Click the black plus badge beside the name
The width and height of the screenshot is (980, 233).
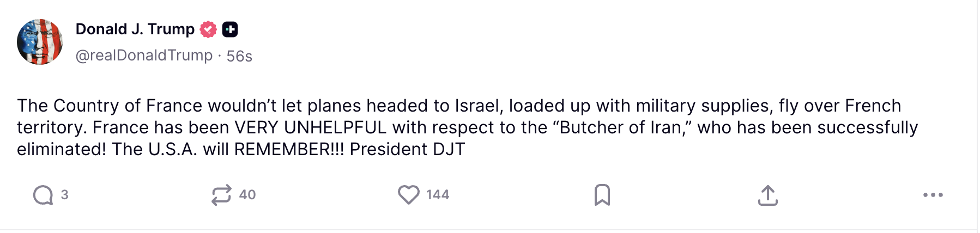(x=230, y=29)
